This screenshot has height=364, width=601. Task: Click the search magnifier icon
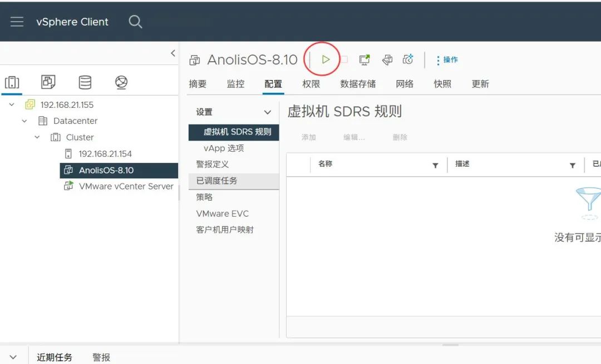tap(135, 22)
